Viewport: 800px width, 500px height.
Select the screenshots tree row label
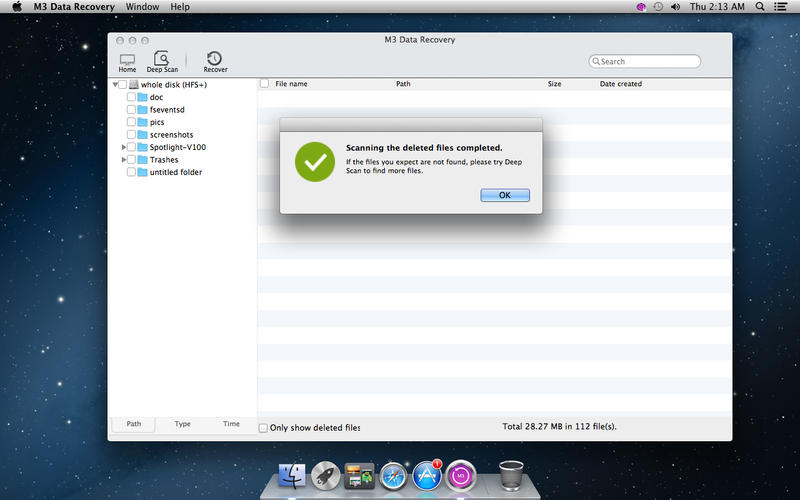[x=171, y=135]
